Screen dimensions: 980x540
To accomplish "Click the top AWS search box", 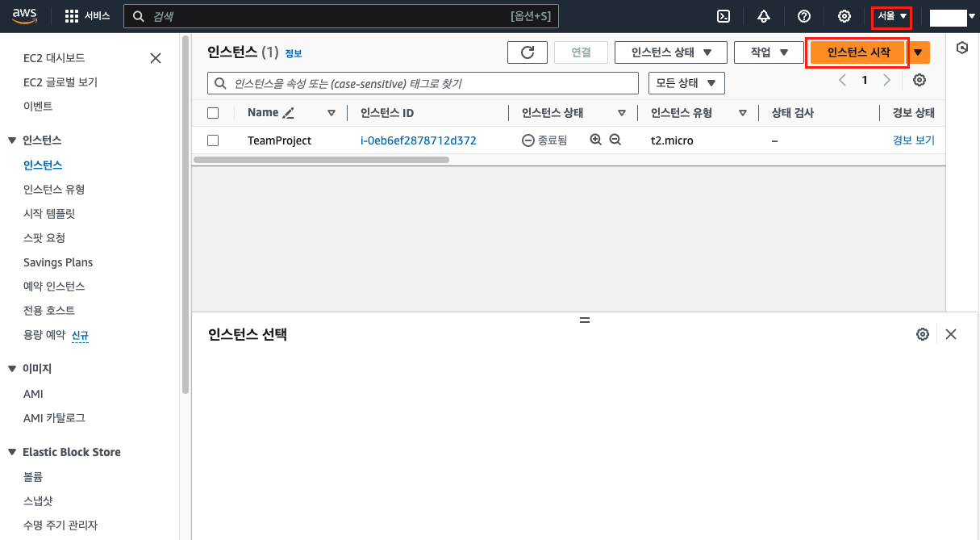I will 340,16.
